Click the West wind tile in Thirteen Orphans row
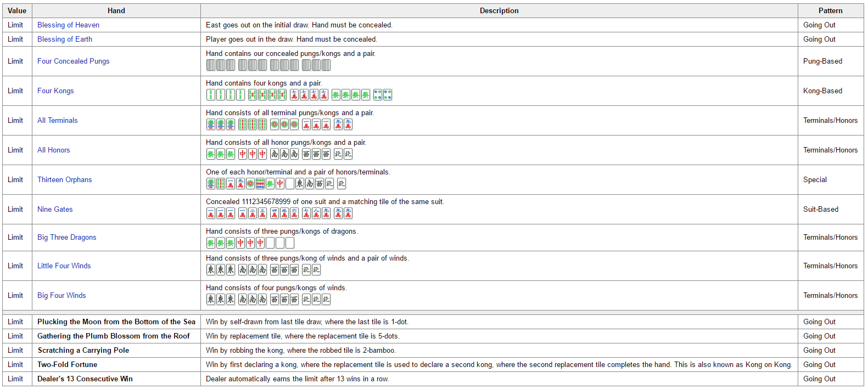 tap(320, 184)
